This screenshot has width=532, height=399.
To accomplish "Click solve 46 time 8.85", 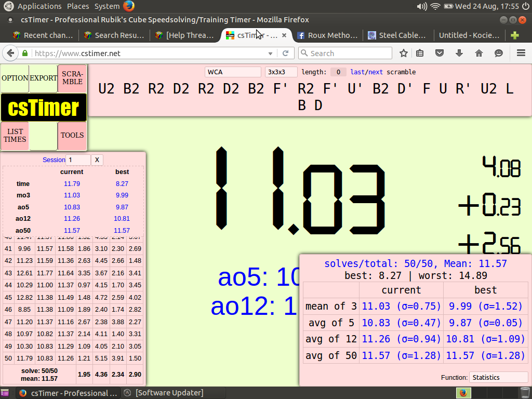I will click(24, 310).
